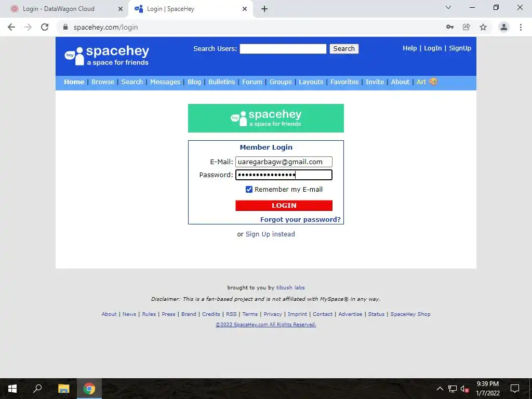Screen dimensions: 532x399
Task: Click the SignUp header link
Action: pos(460,48)
